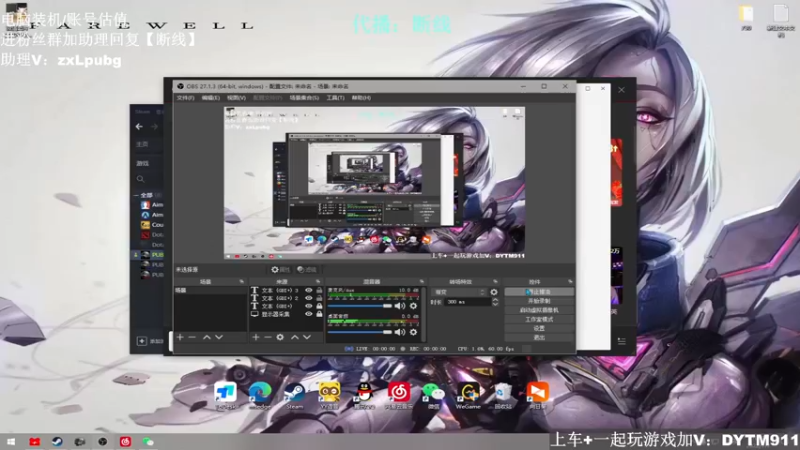Screen dimensions: 800x450
Task: Remove scene using minus icon in Scenes panel
Action: click(192, 337)
